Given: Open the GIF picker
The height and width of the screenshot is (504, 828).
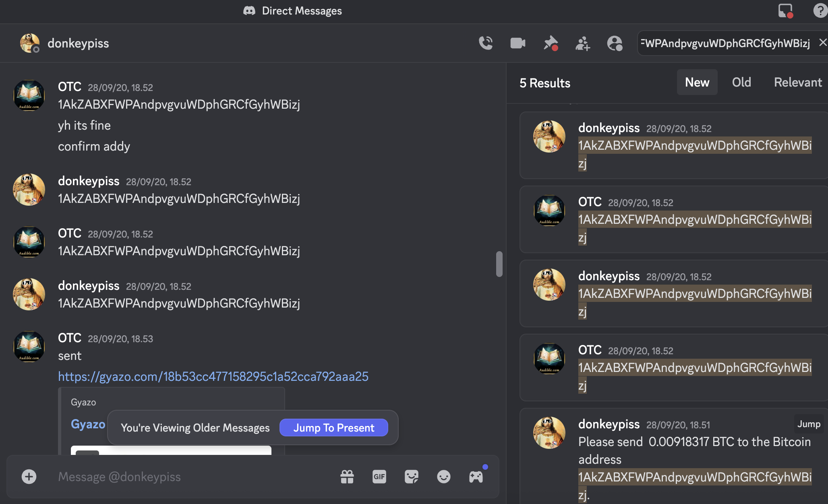Looking at the screenshot, I should coord(379,477).
